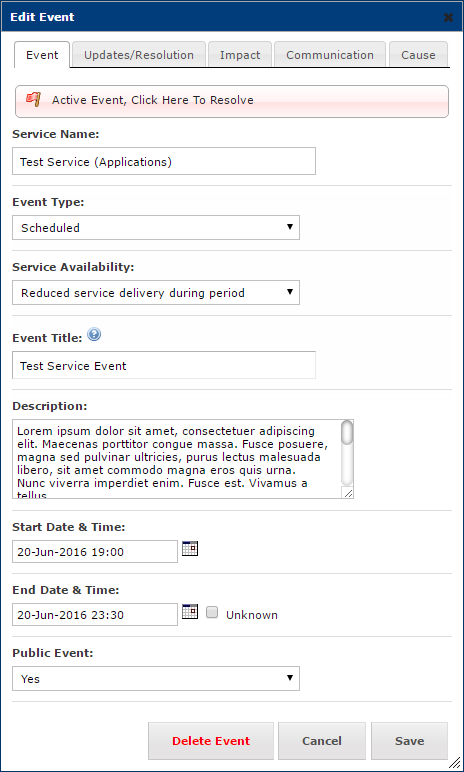Click the Delete Event button

pos(211,741)
